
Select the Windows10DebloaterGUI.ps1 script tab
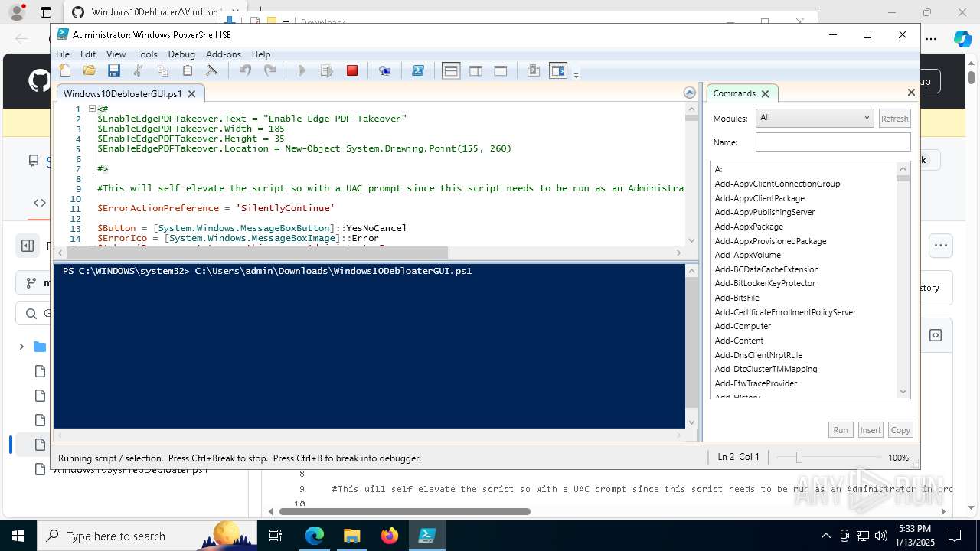[x=122, y=93]
